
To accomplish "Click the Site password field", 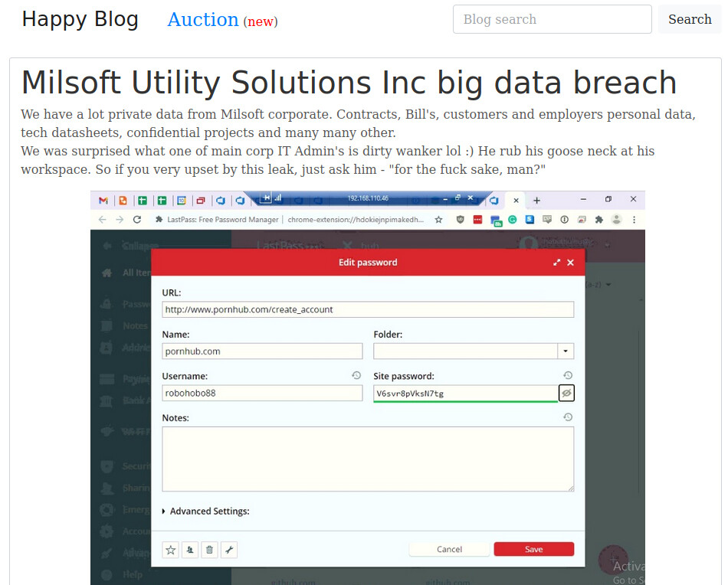I will [x=465, y=394].
